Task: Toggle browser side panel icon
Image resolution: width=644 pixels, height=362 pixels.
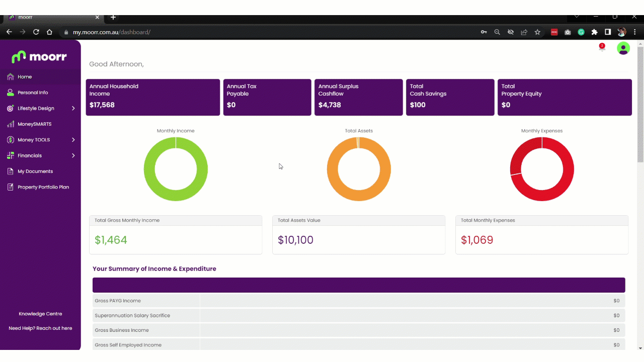Action: pyautogui.click(x=608, y=32)
